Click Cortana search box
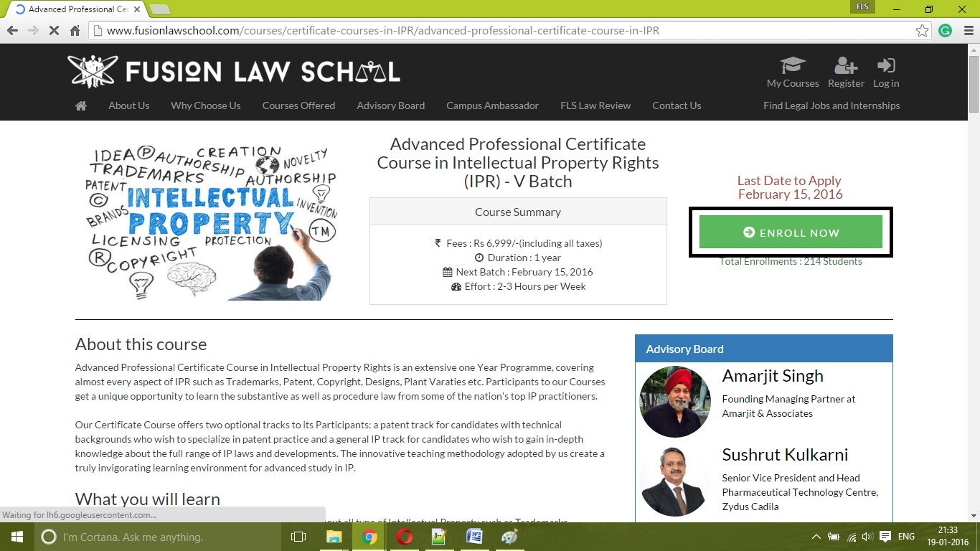The width and height of the screenshot is (980, 551). pyautogui.click(x=158, y=537)
